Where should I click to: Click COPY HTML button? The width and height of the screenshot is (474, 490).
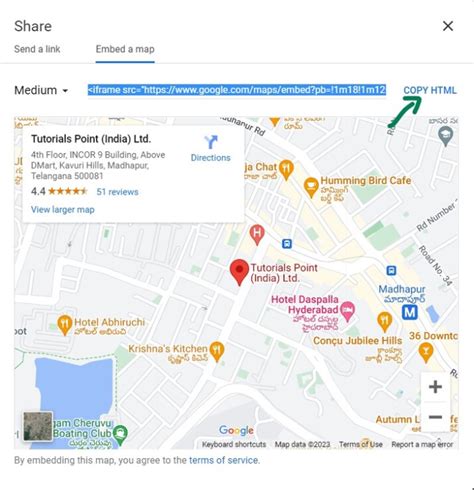tap(430, 90)
